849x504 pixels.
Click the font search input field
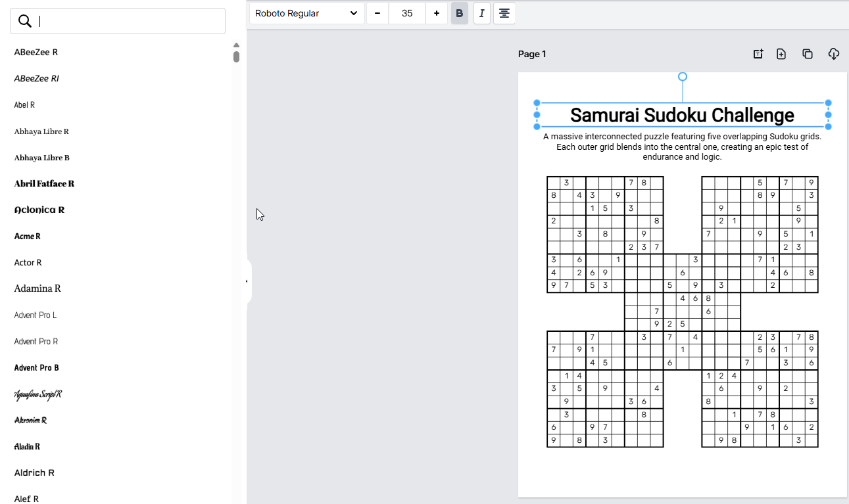(128, 21)
